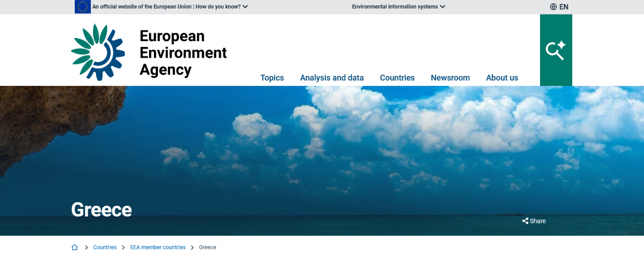Expand 'How do you know?' disclosure

222,7
